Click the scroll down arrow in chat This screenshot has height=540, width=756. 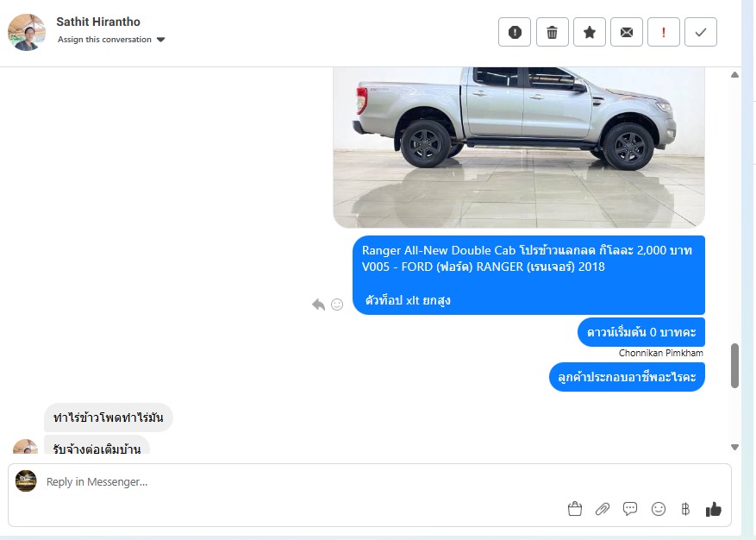pyautogui.click(x=734, y=448)
